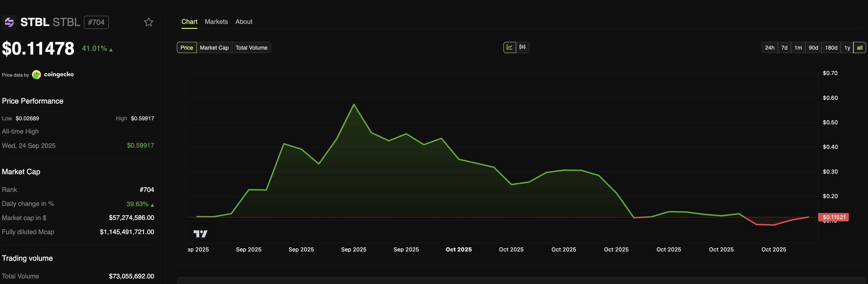Image resolution: width=868 pixels, height=284 pixels.
Task: Select the line chart view icon
Action: (509, 47)
